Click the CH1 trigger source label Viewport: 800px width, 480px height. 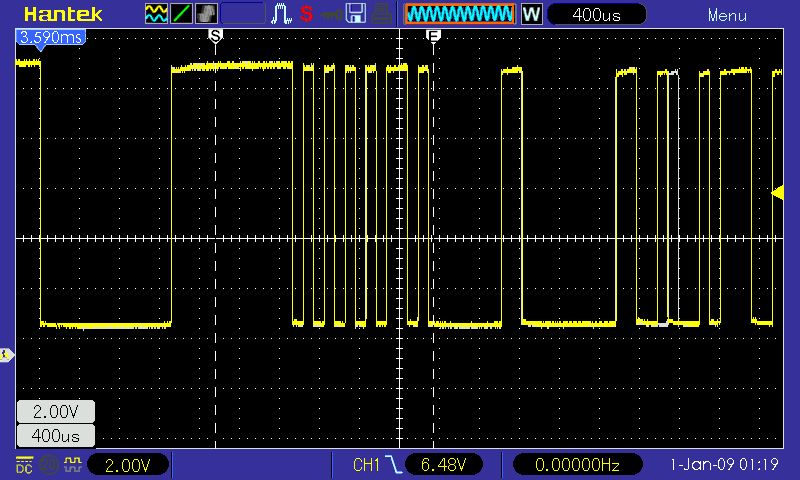pyautogui.click(x=366, y=465)
